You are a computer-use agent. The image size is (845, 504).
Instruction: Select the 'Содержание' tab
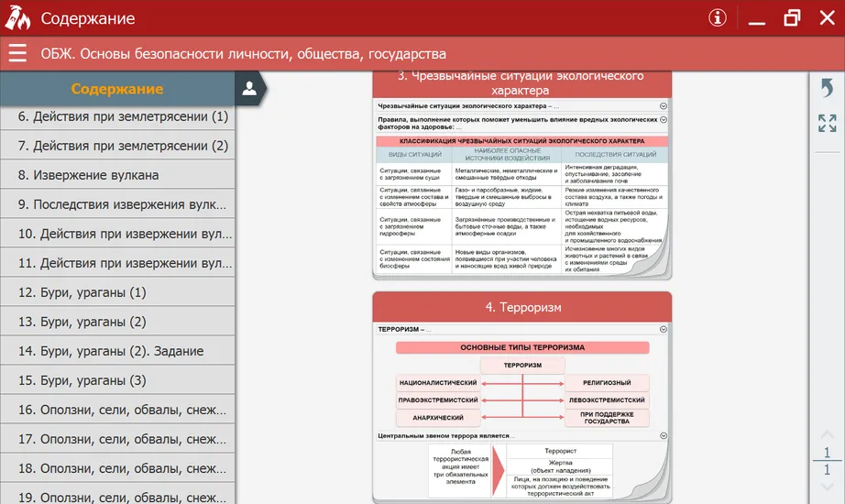117,89
